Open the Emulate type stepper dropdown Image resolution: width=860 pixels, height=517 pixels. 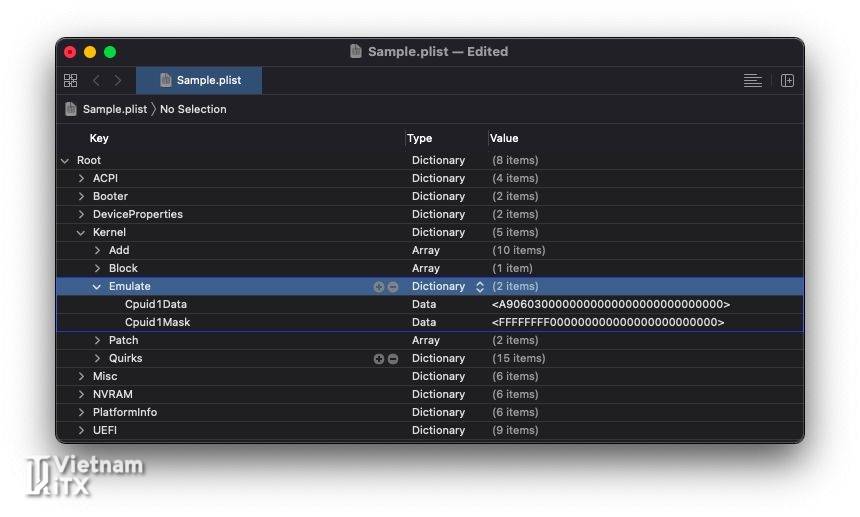click(479, 287)
